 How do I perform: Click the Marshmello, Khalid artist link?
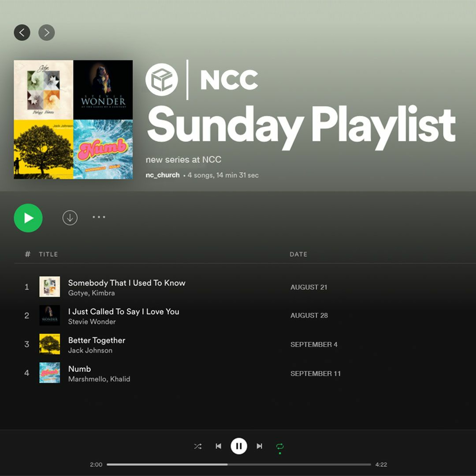[x=99, y=379]
